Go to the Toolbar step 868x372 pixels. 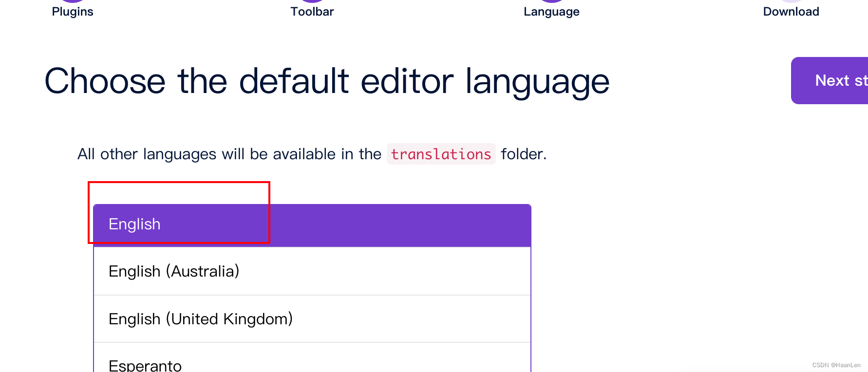[x=312, y=11]
